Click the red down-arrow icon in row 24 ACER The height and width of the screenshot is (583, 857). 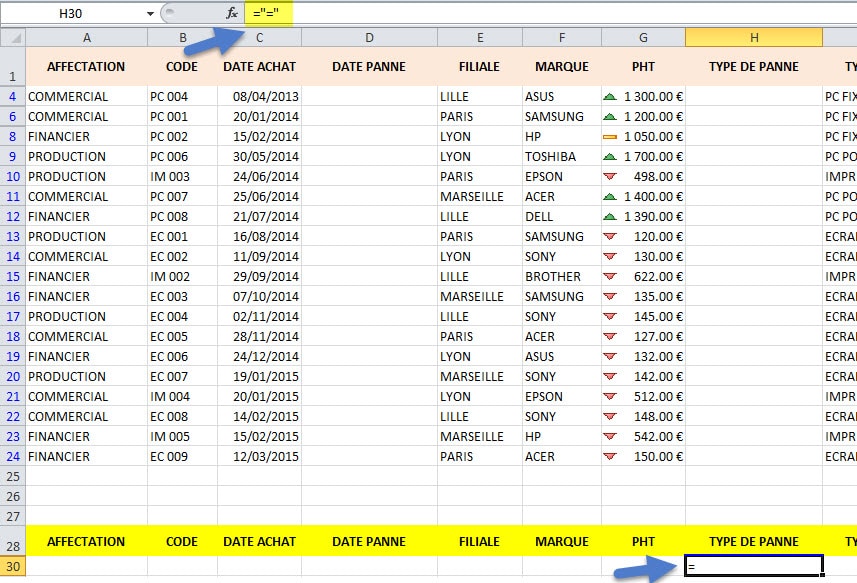click(610, 457)
